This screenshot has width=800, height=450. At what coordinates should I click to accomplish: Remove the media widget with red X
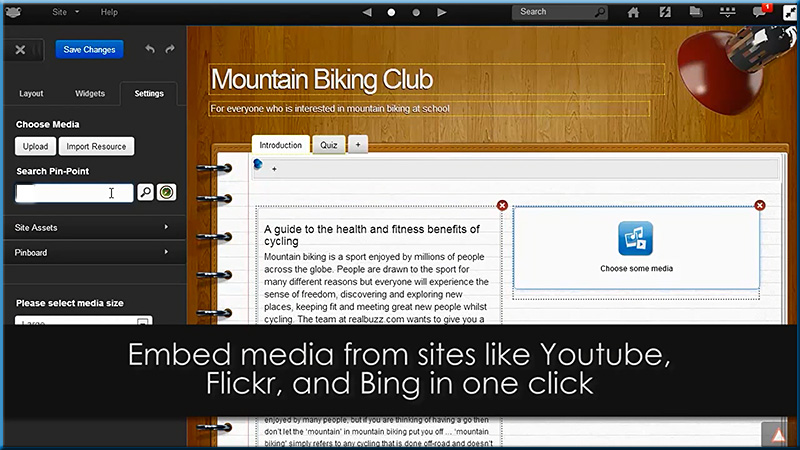(760, 205)
